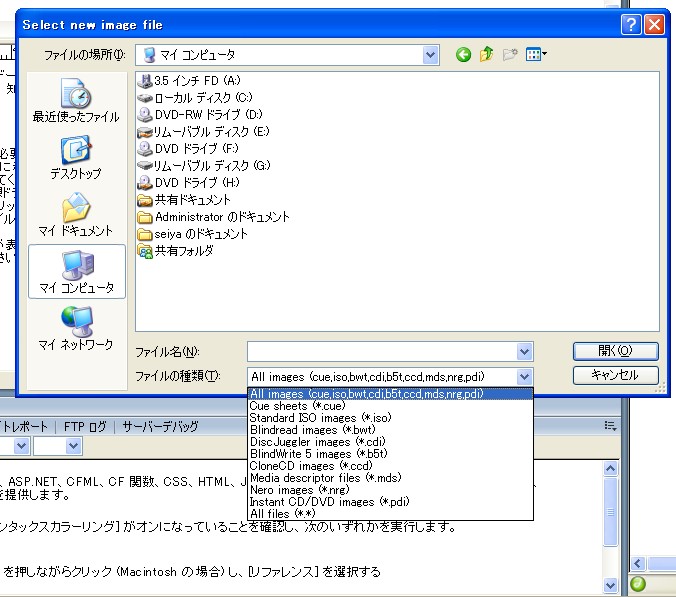Collapse the file type dropdown arrow

click(524, 376)
